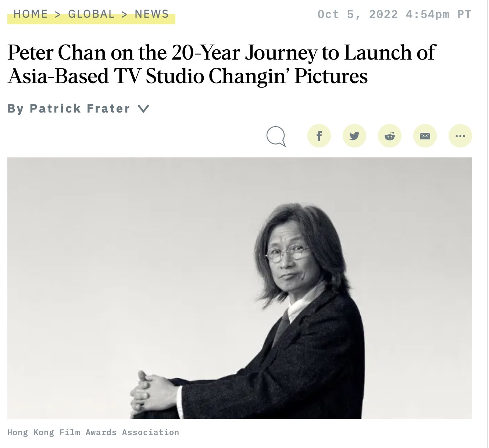This screenshot has height=448, width=489.
Task: Open comments with the speech bubble icon
Action: [x=276, y=136]
